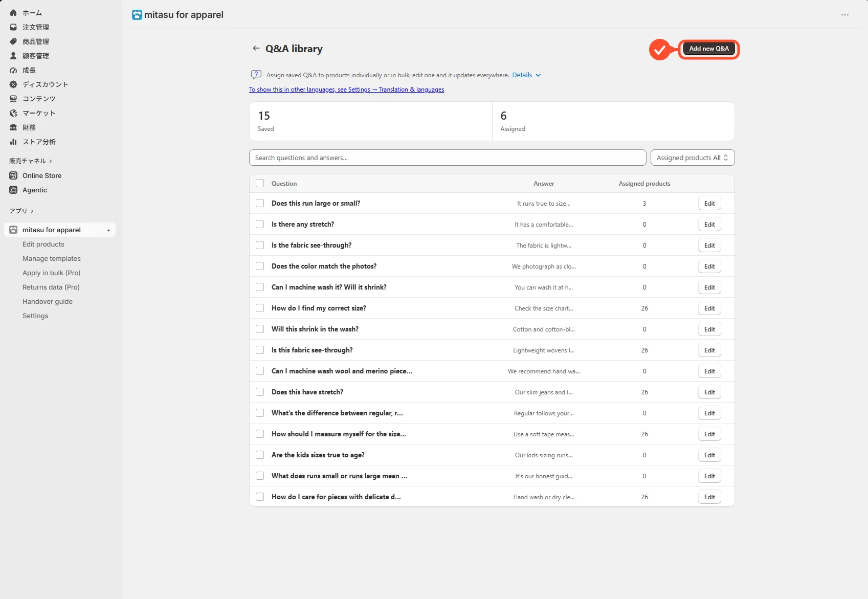This screenshot has width=868, height=599.
Task: Check 'Does this run large or small?' row
Action: pyautogui.click(x=260, y=203)
